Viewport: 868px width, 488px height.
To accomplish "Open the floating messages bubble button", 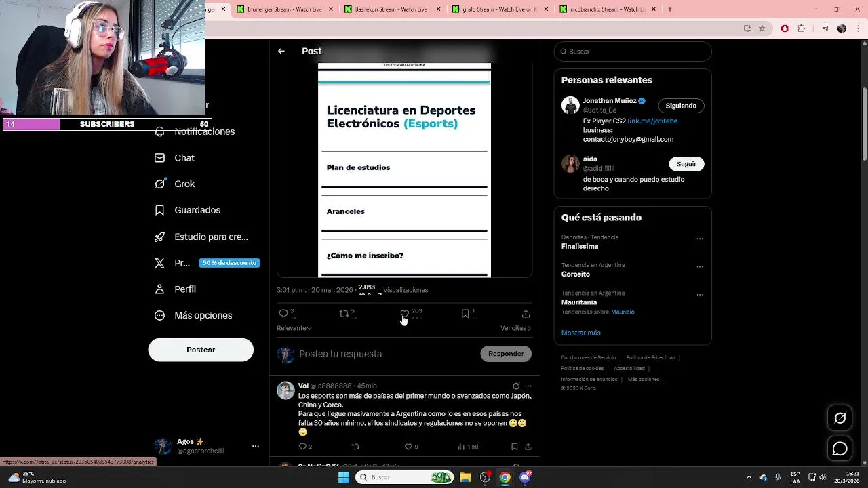I will pyautogui.click(x=840, y=449).
